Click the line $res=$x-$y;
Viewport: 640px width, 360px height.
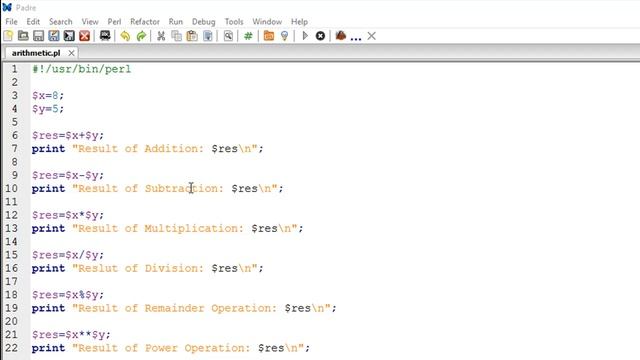pyautogui.click(x=68, y=176)
